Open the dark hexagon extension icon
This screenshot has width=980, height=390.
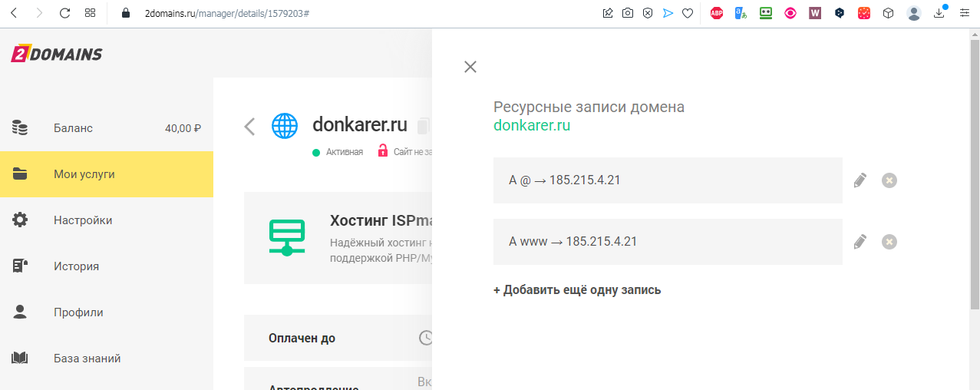point(840,13)
